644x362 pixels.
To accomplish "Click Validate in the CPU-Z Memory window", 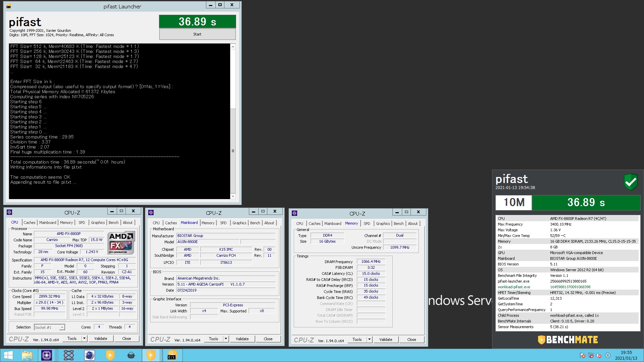I will pos(386,340).
